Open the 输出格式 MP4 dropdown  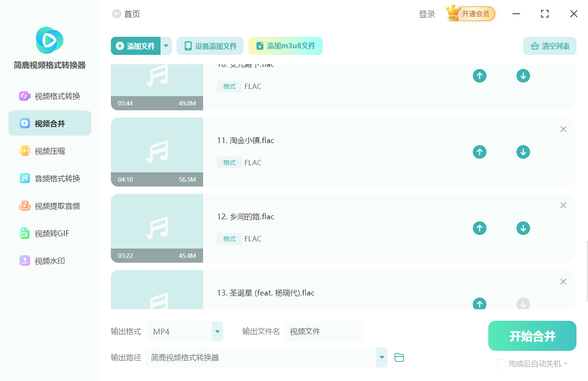[217, 331]
